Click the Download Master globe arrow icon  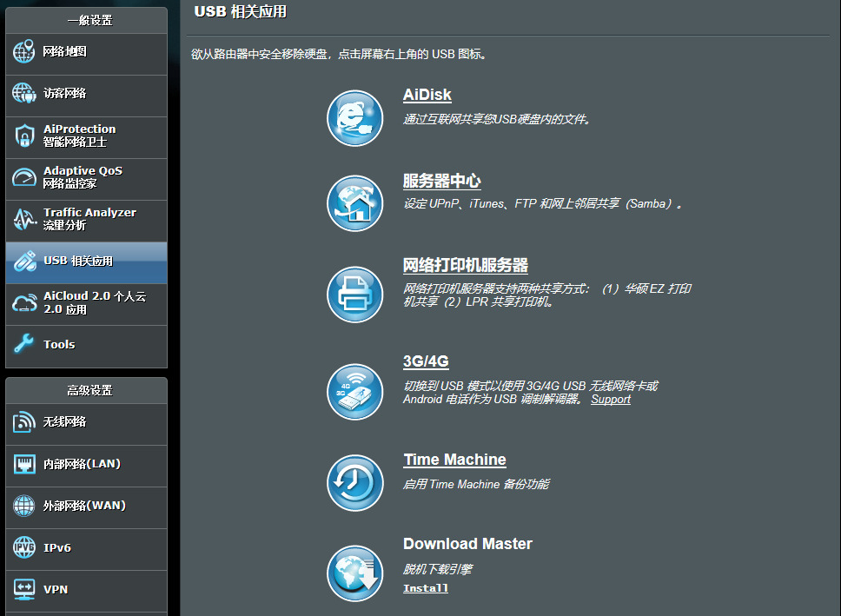click(355, 573)
